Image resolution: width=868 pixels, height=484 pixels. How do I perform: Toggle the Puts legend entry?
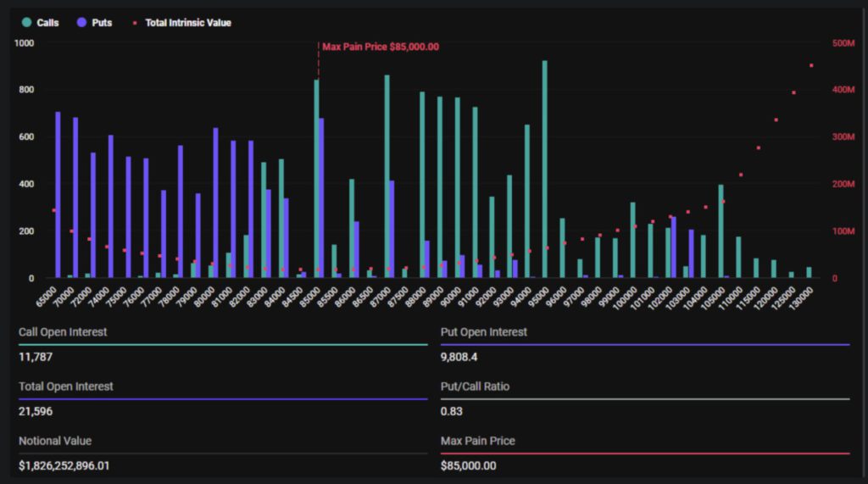tap(94, 23)
